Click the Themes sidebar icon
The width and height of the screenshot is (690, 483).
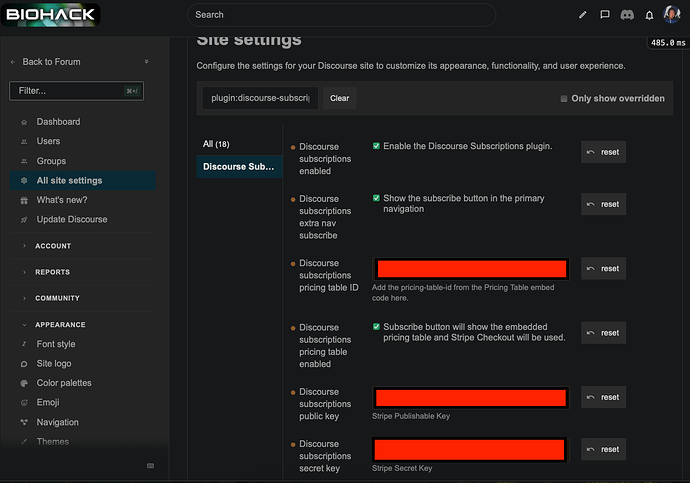(x=24, y=441)
